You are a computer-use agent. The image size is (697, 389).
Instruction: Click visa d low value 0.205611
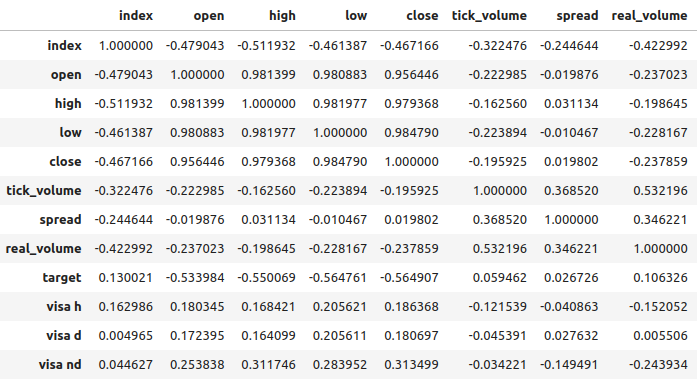pos(340,335)
